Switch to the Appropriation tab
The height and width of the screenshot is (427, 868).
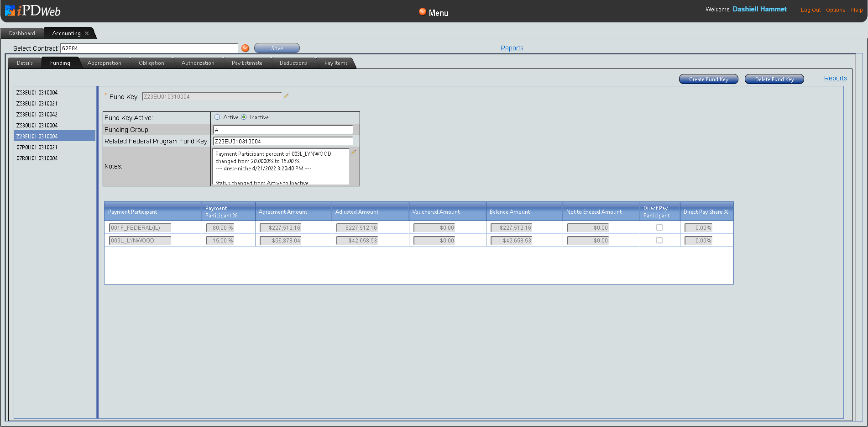(x=104, y=63)
